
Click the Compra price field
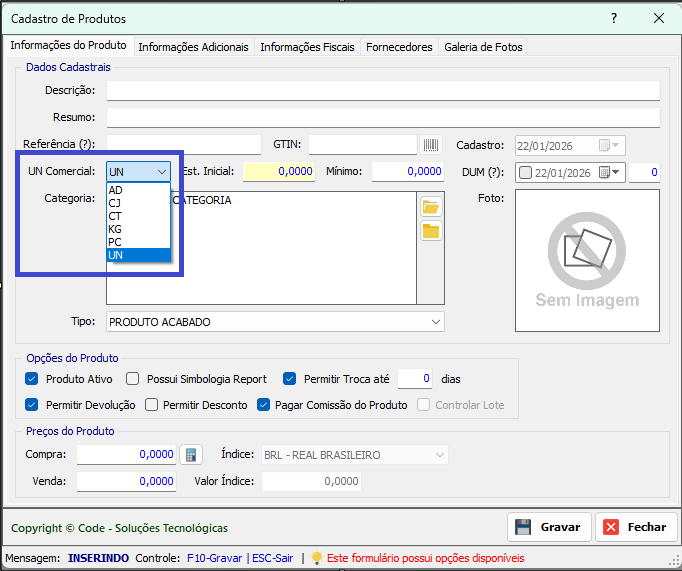[126, 455]
